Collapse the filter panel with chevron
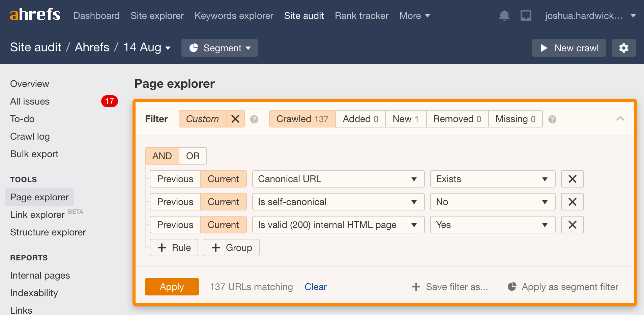This screenshot has height=315, width=644. 620,119
